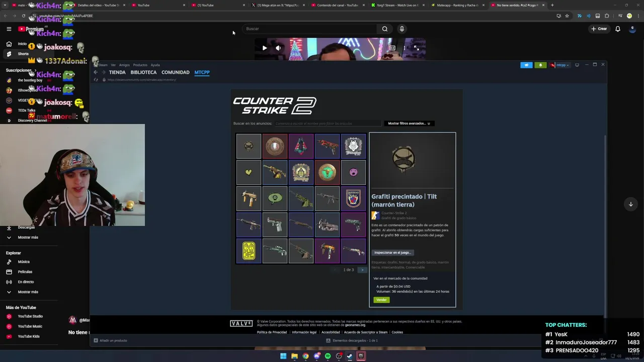
Task: Open Steam notifications bell
Action: pos(541,65)
